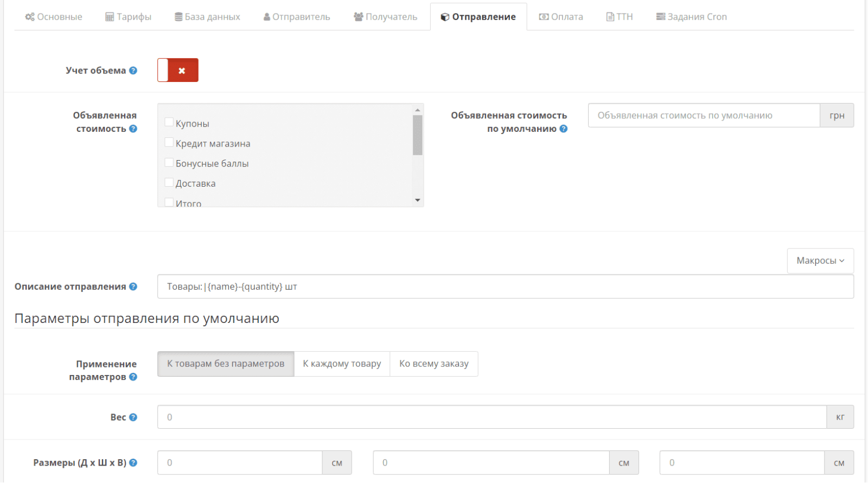Go to the Получатель tab

pyautogui.click(x=385, y=17)
